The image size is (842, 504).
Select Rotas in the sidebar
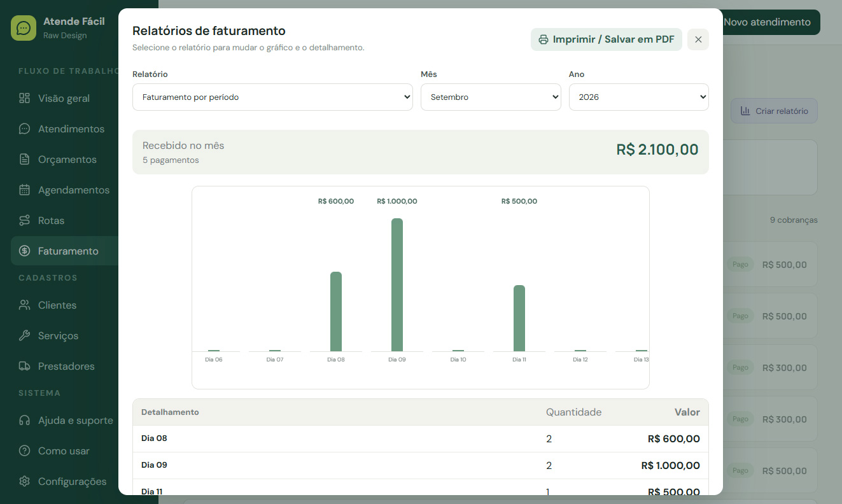[x=65, y=220]
